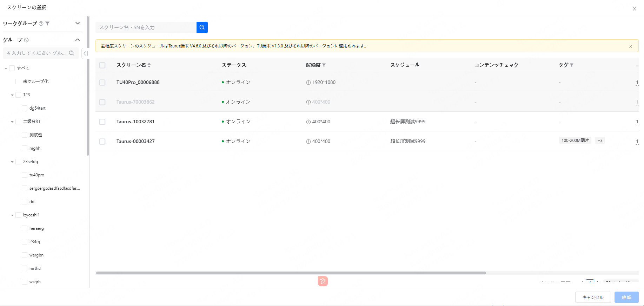The height and width of the screenshot is (306, 644).
Task: Click the help icon next to グループ
Action: [x=26, y=40]
